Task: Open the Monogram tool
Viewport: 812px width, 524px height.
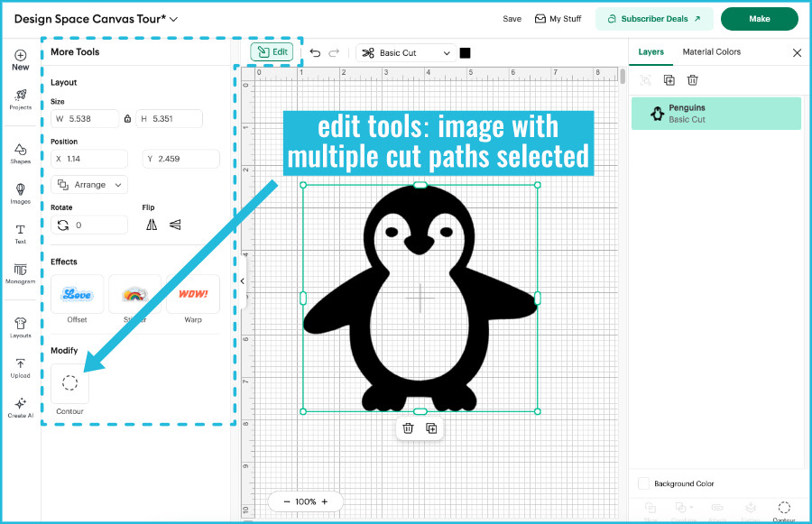Action: coord(20,273)
